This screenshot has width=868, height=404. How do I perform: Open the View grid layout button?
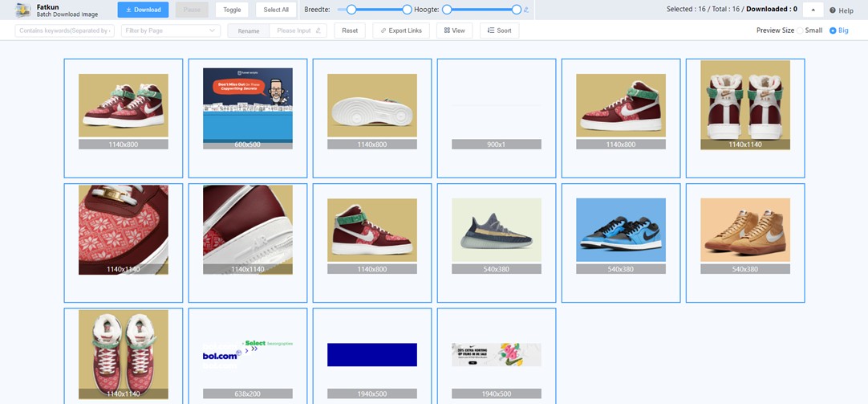point(455,31)
